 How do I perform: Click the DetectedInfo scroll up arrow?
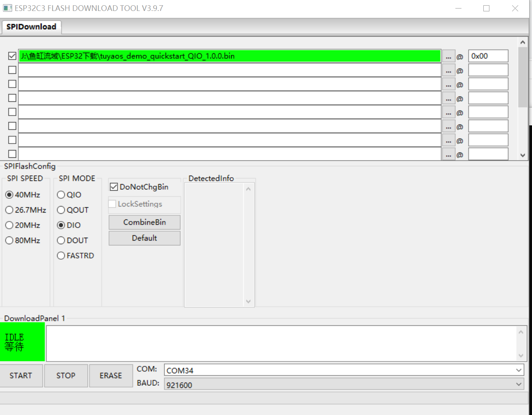click(248, 189)
